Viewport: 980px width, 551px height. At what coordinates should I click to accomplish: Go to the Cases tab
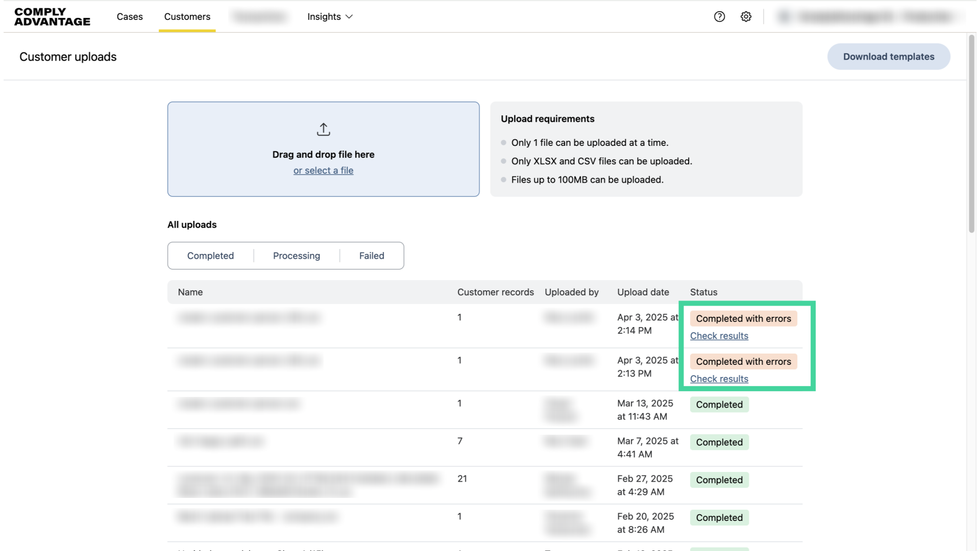(x=130, y=17)
